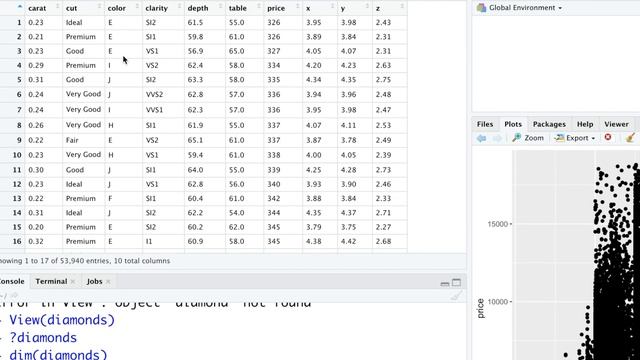
Task: Open the Global Environment dropdown
Action: 520,8
